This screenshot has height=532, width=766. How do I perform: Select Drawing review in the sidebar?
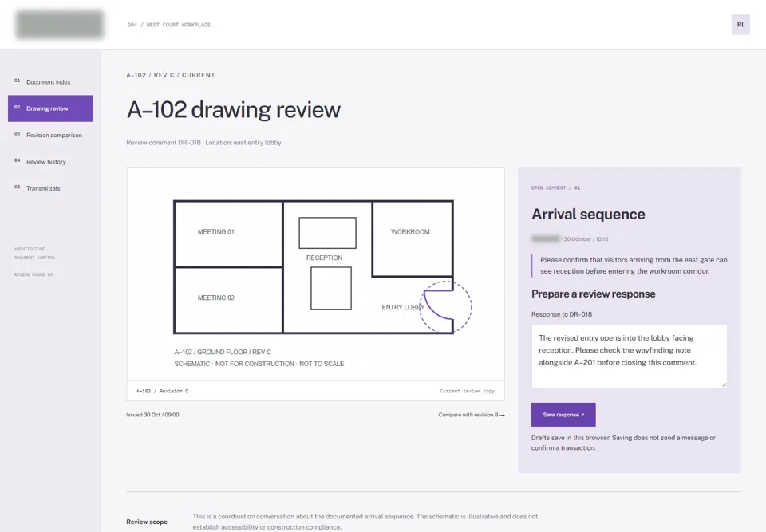pos(49,108)
